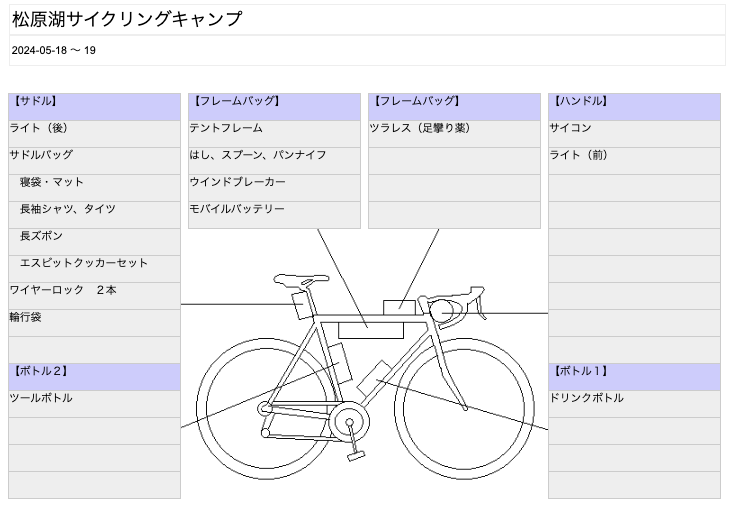Click the 【ボトル1】 section header
The width and height of the screenshot is (733, 511).
(x=633, y=371)
